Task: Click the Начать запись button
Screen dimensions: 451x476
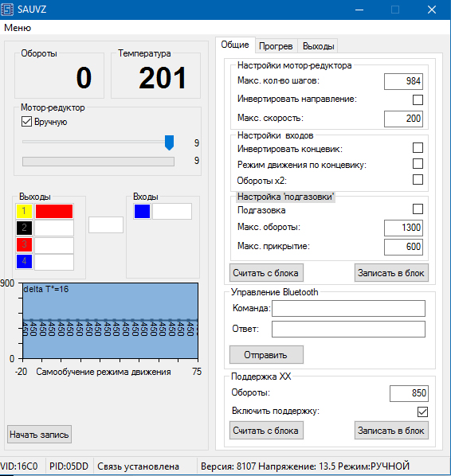Action: [39, 435]
